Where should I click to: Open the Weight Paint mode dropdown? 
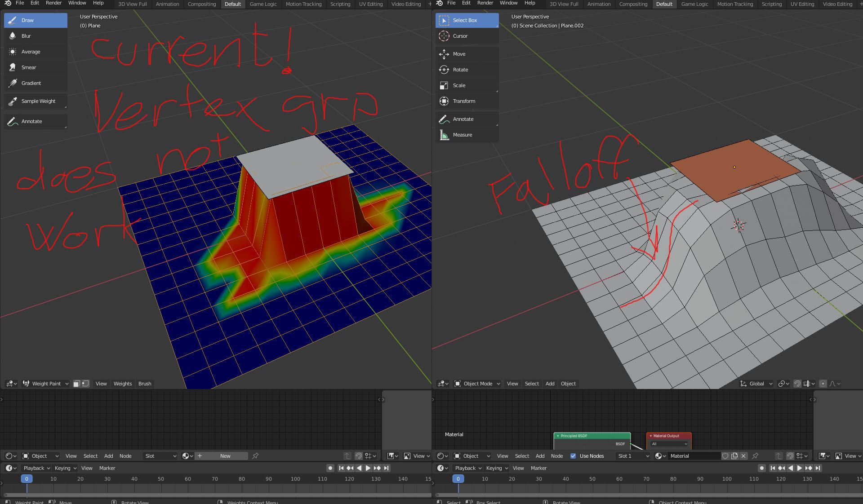click(46, 384)
